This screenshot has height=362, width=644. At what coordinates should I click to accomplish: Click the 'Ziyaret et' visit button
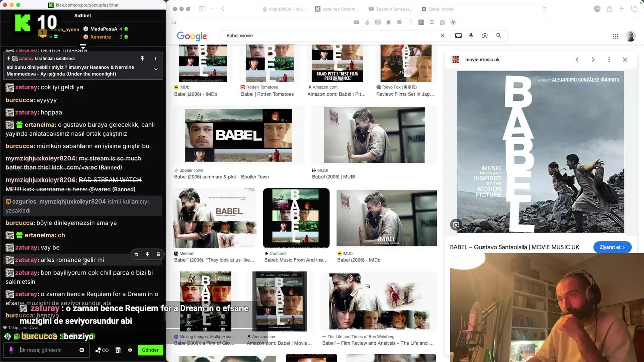612,247
